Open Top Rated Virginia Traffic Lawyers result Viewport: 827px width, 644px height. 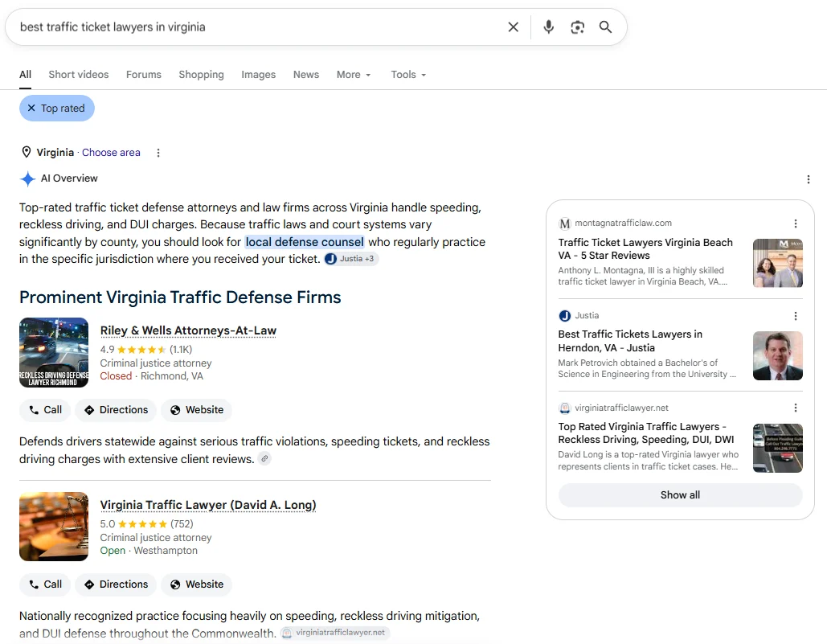[x=646, y=433]
